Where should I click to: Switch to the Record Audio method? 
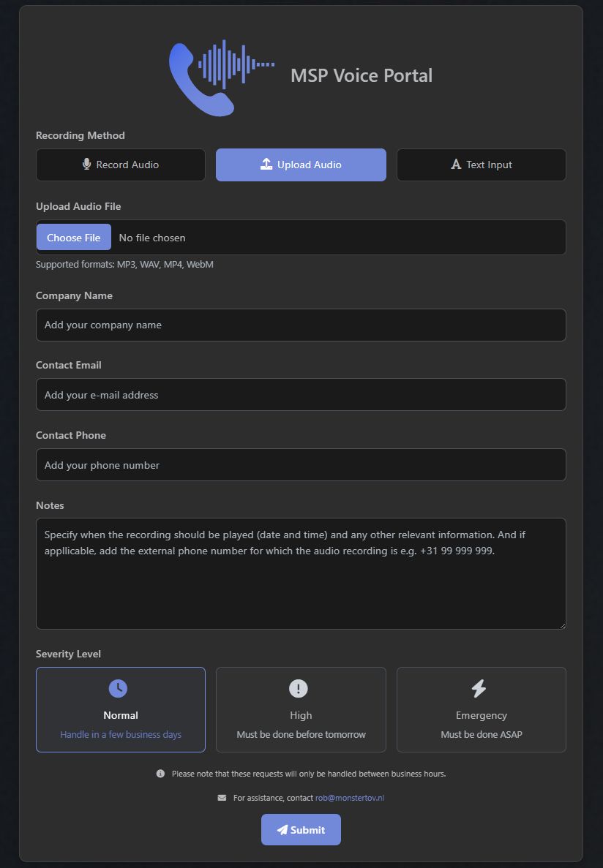click(120, 165)
